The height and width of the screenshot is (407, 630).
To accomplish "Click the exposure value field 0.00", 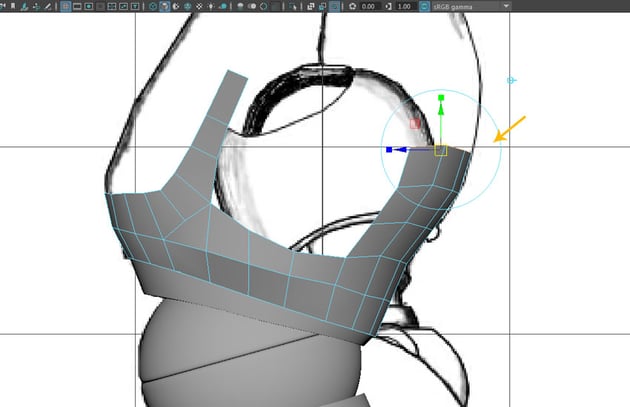I will (x=369, y=6).
